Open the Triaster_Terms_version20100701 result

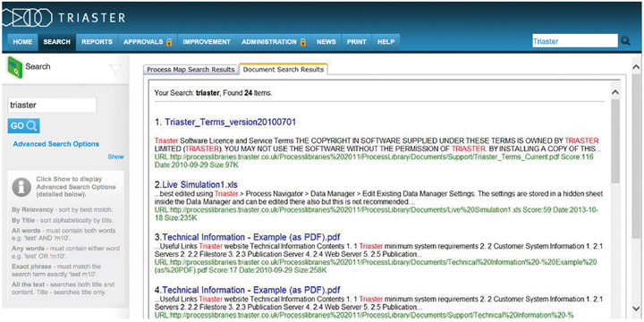point(231,122)
